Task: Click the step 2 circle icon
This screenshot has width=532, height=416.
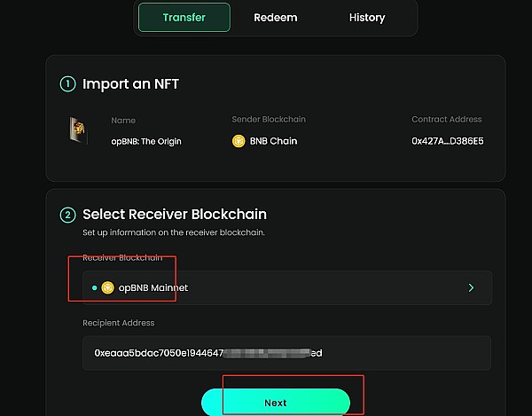Action: tap(67, 214)
